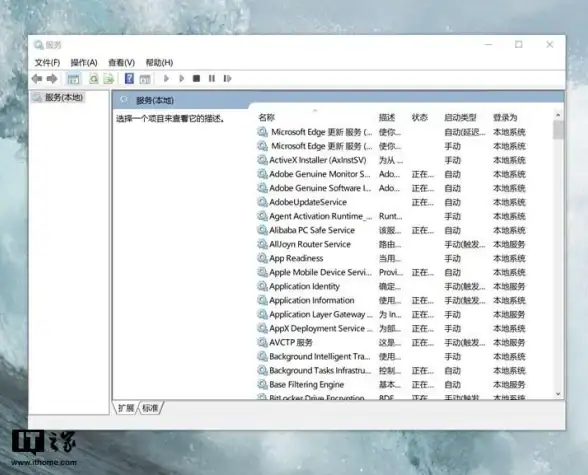Sort by the 描述 column header
Viewport: 588px width, 475px height.
[x=387, y=118]
